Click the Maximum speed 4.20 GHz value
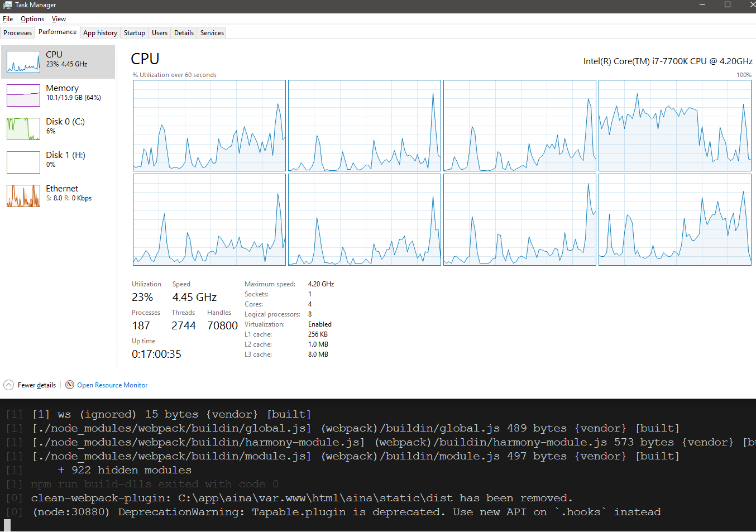 click(321, 284)
